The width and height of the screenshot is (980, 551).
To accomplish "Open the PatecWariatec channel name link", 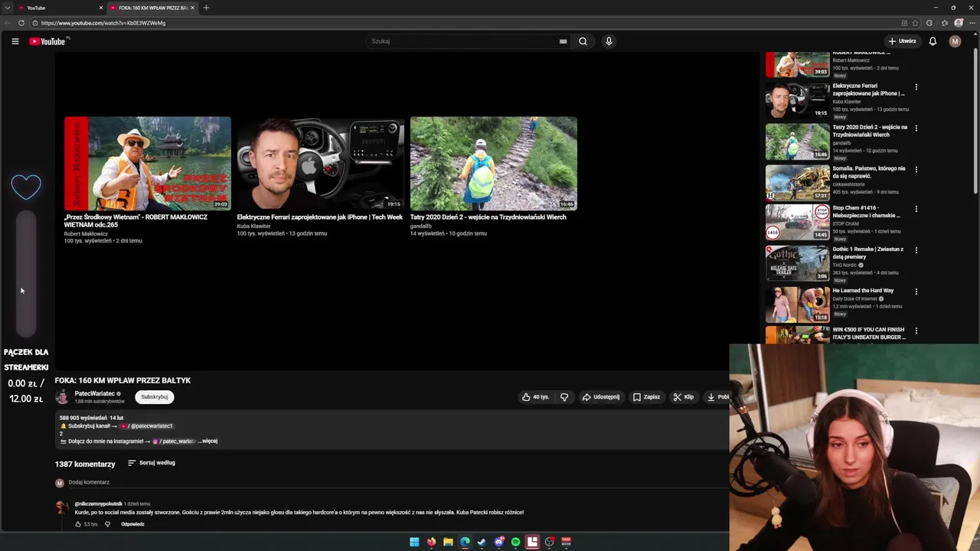I will [x=94, y=393].
